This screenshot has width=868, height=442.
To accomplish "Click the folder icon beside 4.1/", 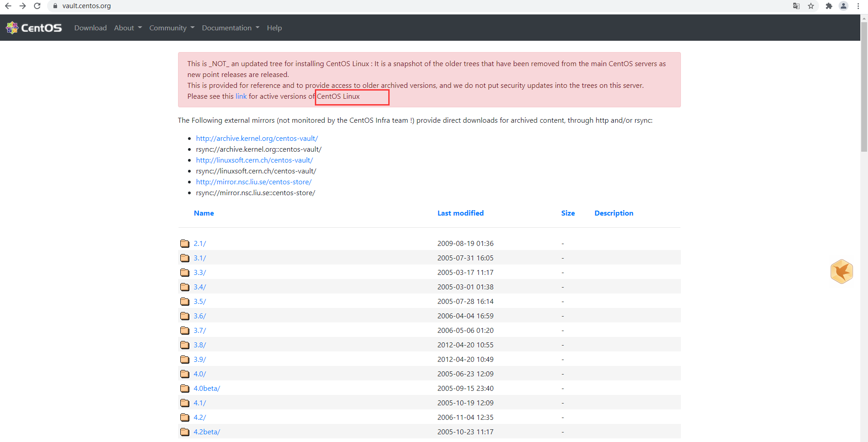I will tap(185, 403).
